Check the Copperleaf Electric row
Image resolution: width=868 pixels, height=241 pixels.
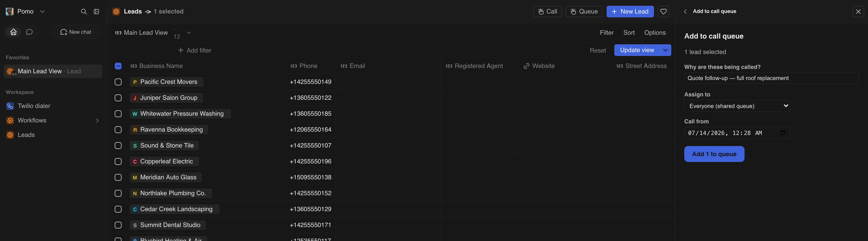[118, 161]
